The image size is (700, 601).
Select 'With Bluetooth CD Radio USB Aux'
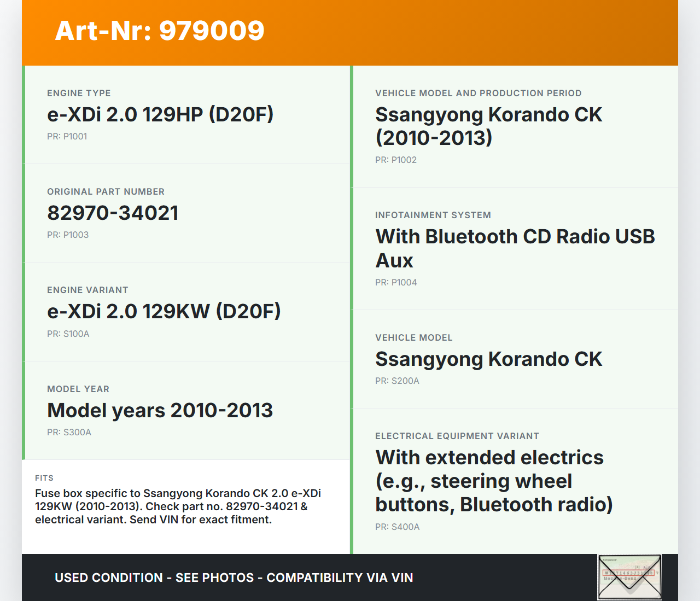[x=515, y=248]
